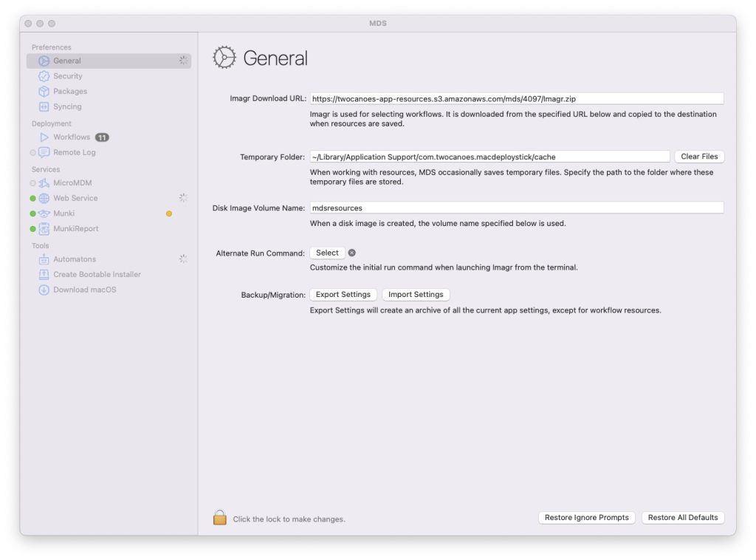Show the Remote Log
The image size is (756, 560).
point(109,152)
